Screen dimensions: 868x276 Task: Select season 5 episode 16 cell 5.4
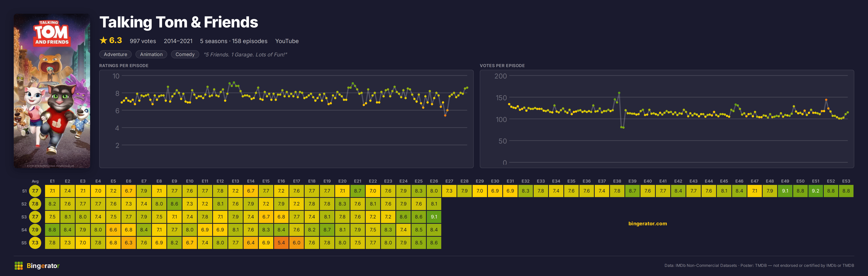click(281, 243)
